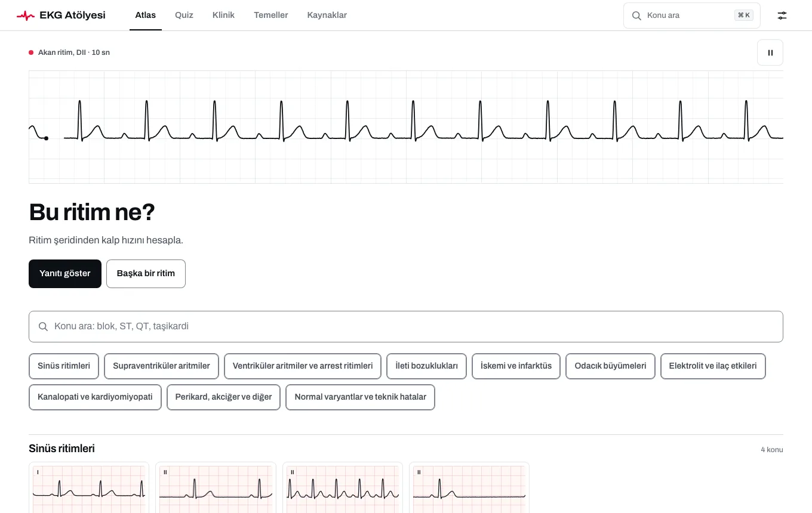Click the red recording status dot
This screenshot has height=513, width=812.
click(31, 52)
